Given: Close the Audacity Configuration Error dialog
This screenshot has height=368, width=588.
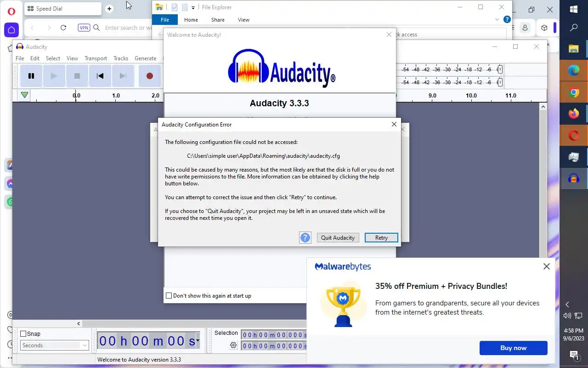Looking at the screenshot, I should click(x=394, y=124).
